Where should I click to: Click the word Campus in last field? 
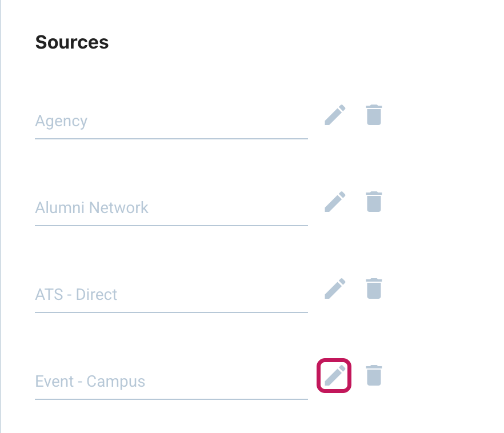point(115,382)
